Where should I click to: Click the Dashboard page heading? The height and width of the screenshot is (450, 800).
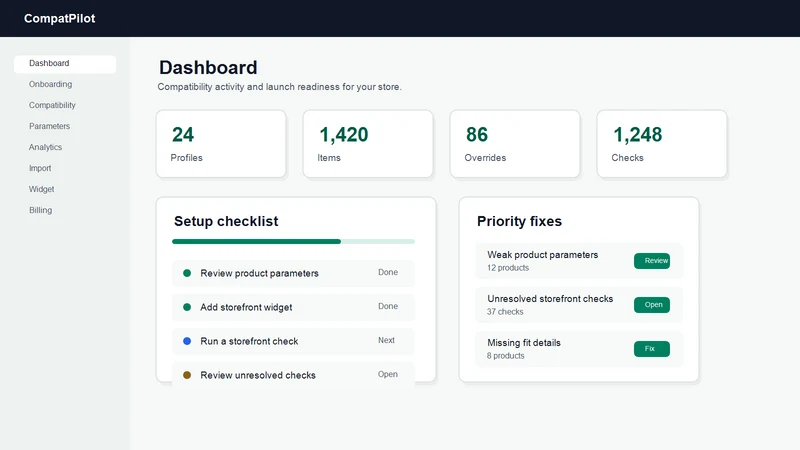[208, 67]
